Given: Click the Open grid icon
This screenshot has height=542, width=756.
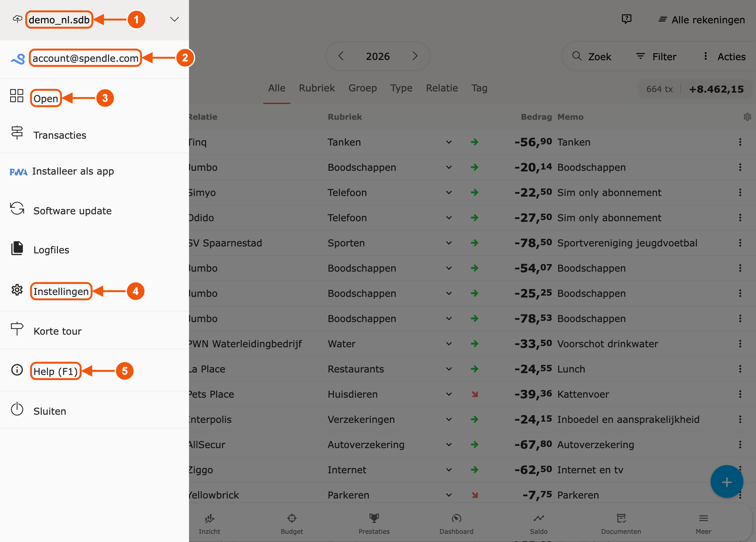Looking at the screenshot, I should [x=17, y=96].
